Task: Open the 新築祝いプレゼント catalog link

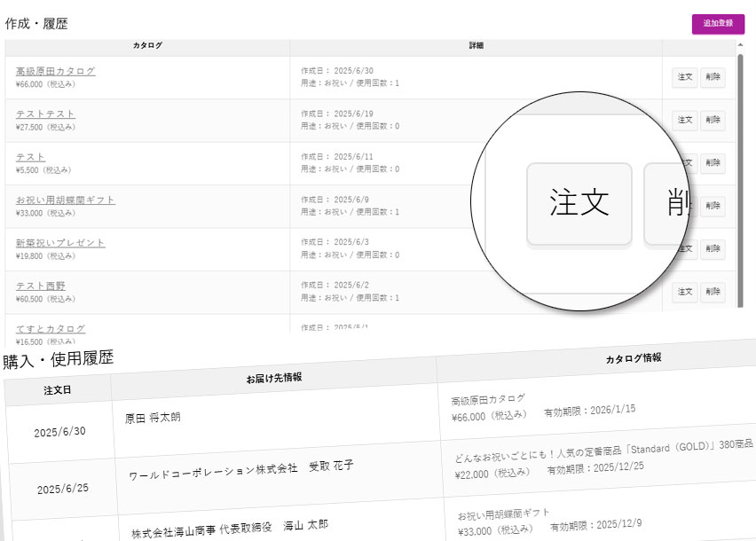Action: (60, 243)
